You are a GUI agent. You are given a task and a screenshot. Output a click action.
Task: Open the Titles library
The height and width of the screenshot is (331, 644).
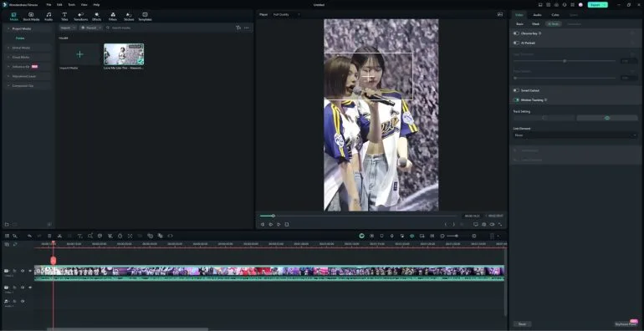(64, 17)
